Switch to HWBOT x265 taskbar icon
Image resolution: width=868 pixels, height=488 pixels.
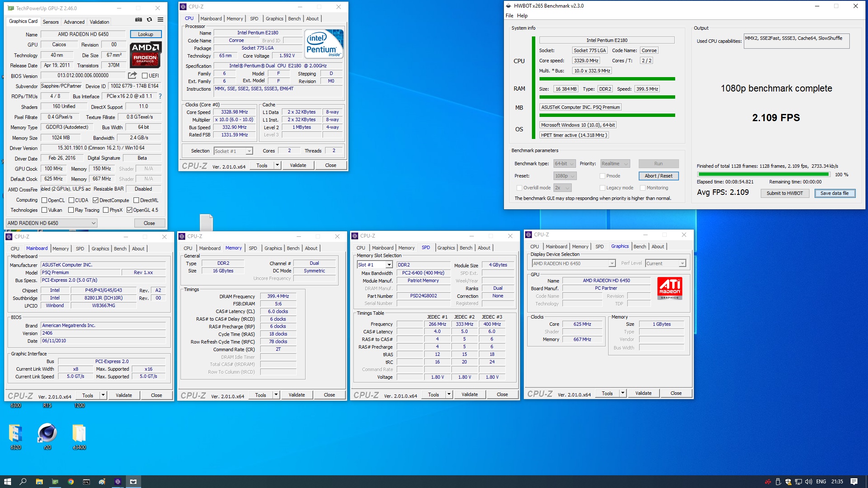click(134, 482)
